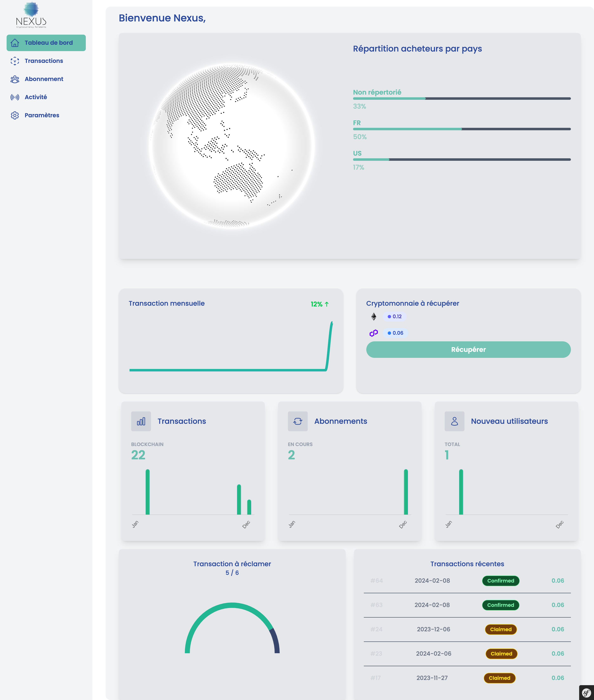The width and height of the screenshot is (594, 700).
Task: Click the bar chart icon on Transactions card
Action: (x=141, y=421)
